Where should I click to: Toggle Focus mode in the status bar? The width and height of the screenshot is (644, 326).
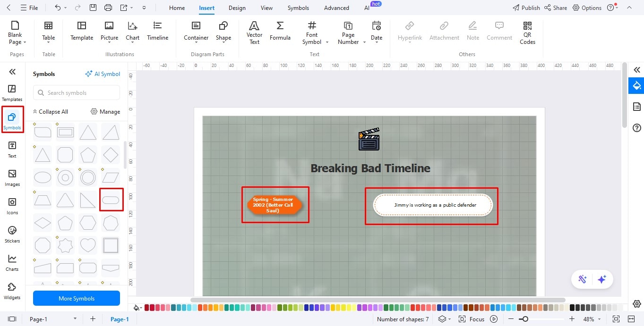pyautogui.click(x=471, y=319)
